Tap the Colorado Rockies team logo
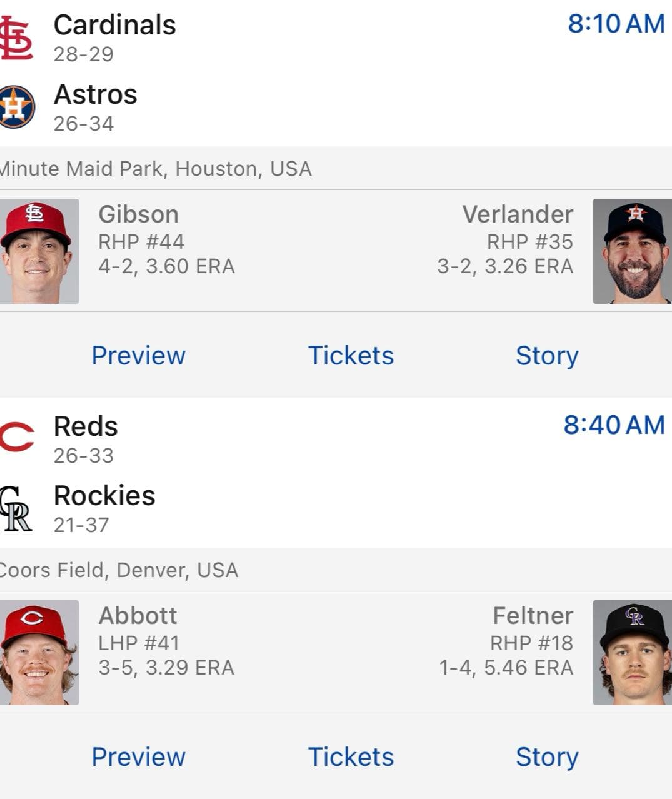The height and width of the screenshot is (799, 672). coord(16,508)
